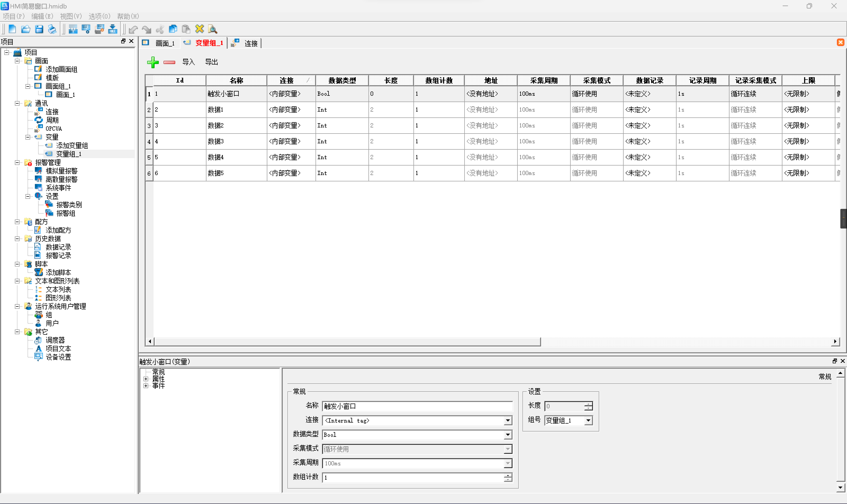The height and width of the screenshot is (504, 847).
Task: Click the Paste clipboard icon
Action: (x=186, y=29)
